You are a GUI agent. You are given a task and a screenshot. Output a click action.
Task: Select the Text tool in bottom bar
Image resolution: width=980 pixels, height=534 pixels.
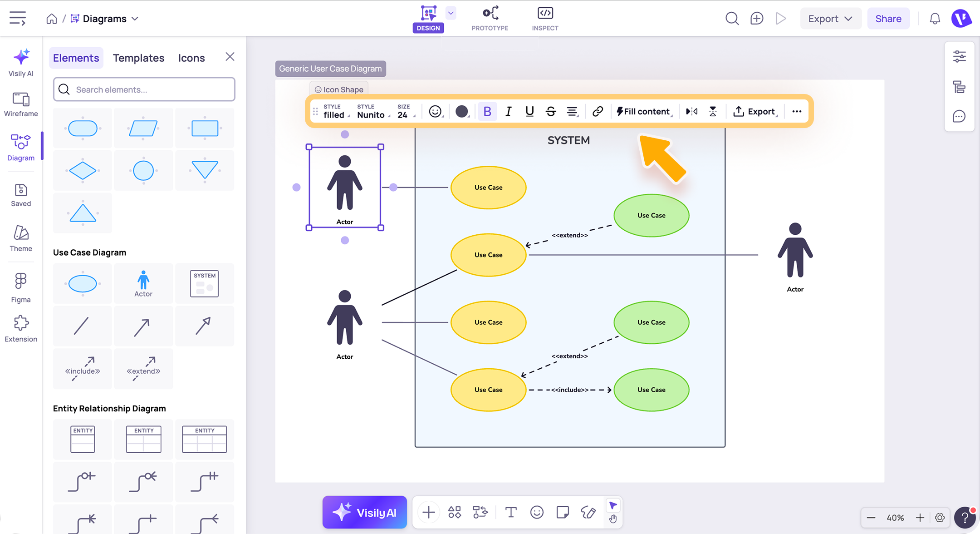coord(511,512)
